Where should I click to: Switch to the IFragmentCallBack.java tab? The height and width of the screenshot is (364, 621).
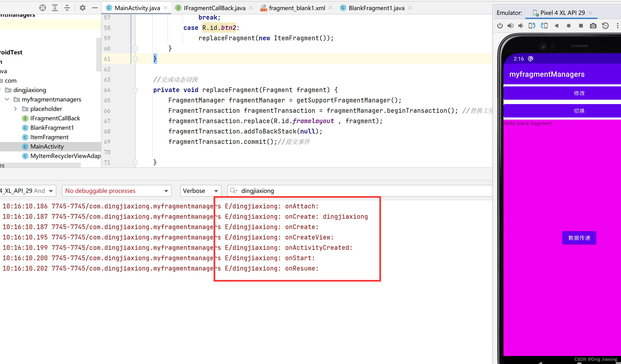point(214,8)
